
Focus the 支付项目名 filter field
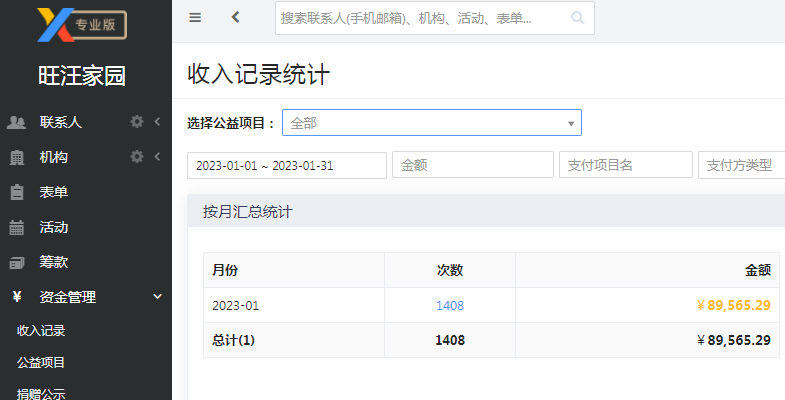pyautogui.click(x=626, y=165)
